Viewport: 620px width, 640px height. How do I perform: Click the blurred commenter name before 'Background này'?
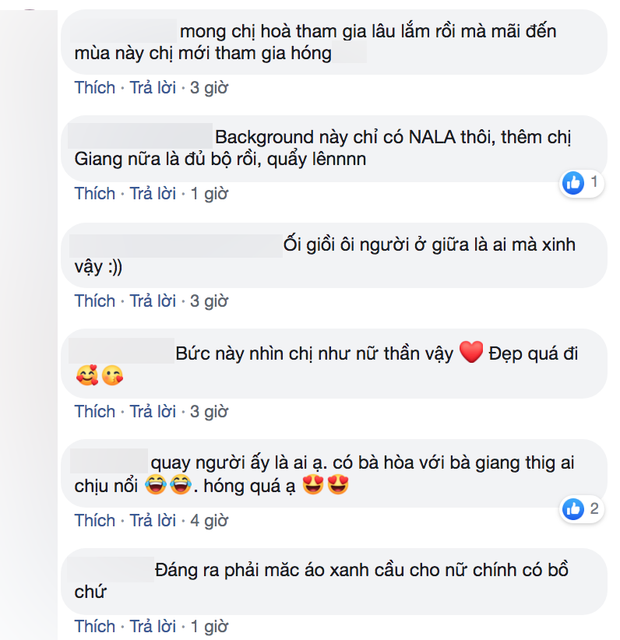click(x=140, y=136)
